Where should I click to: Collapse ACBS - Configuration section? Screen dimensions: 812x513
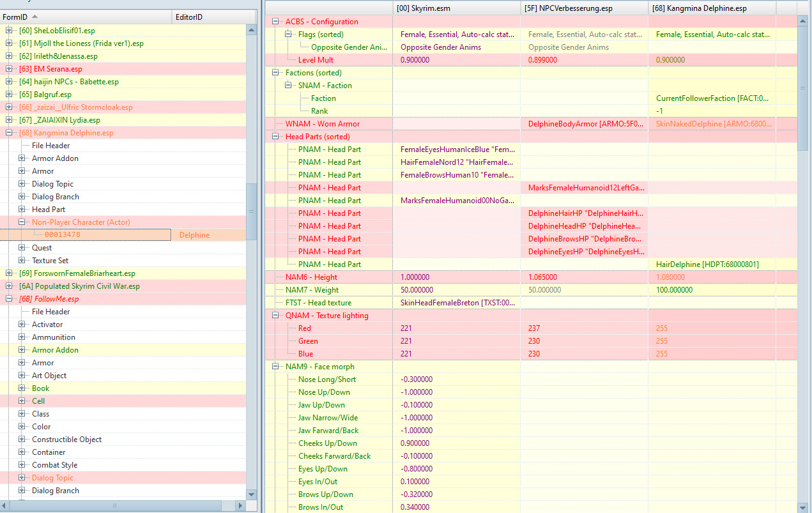(x=276, y=22)
